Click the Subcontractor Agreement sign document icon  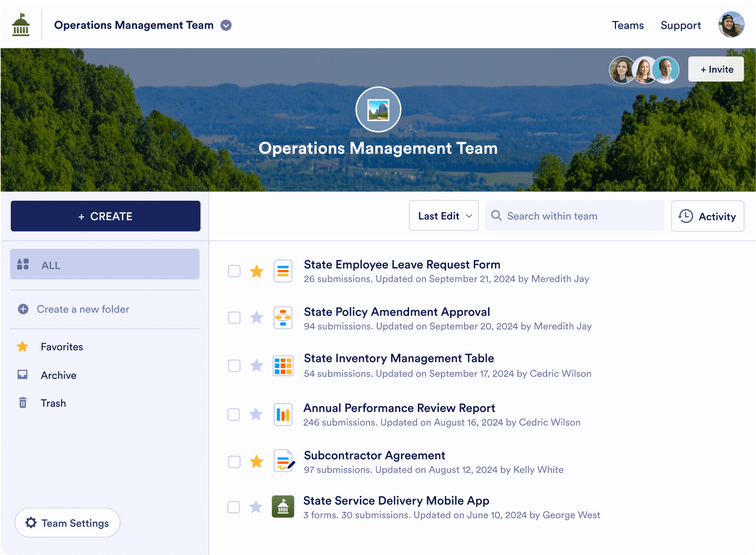tap(283, 461)
